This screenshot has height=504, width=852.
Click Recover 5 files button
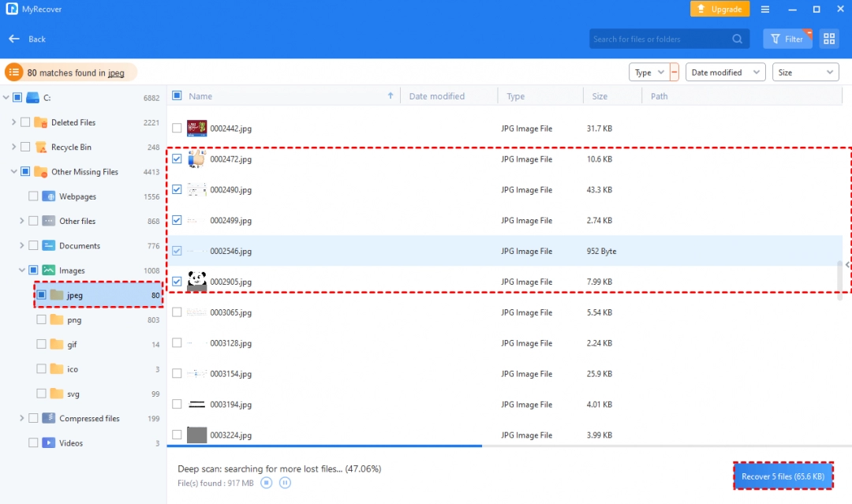(x=783, y=476)
